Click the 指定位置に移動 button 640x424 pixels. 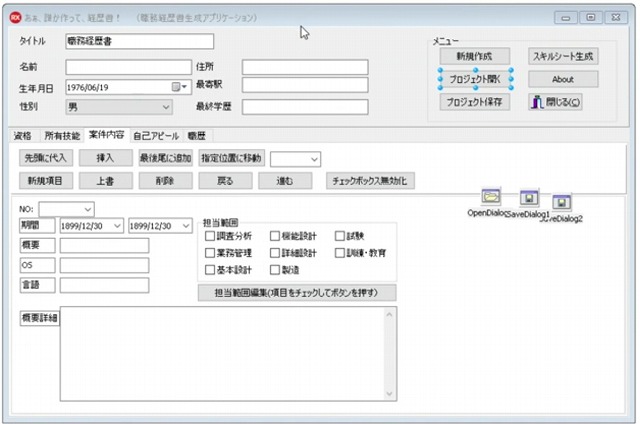point(231,158)
